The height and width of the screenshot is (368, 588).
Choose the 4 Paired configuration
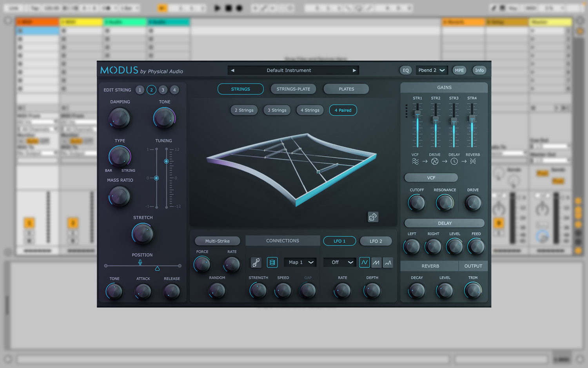343,110
